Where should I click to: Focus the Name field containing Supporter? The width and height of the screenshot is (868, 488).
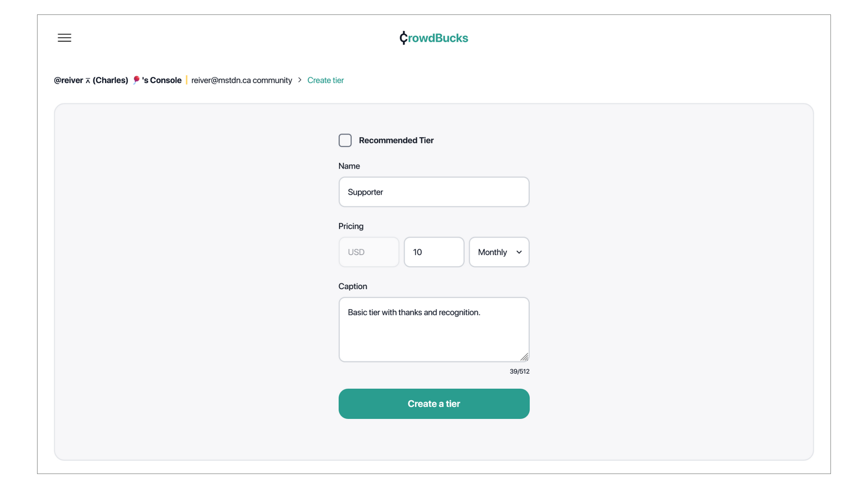click(x=434, y=192)
